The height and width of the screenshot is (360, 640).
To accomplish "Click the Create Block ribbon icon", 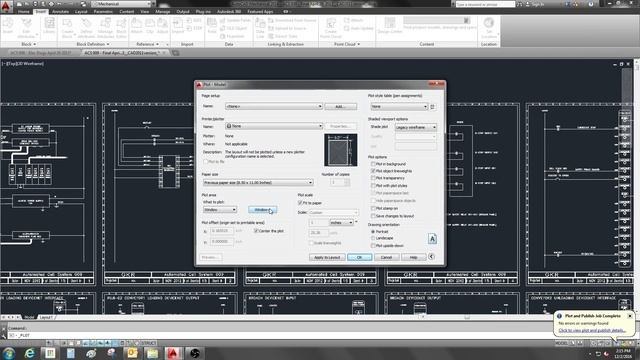I will pos(67,27).
